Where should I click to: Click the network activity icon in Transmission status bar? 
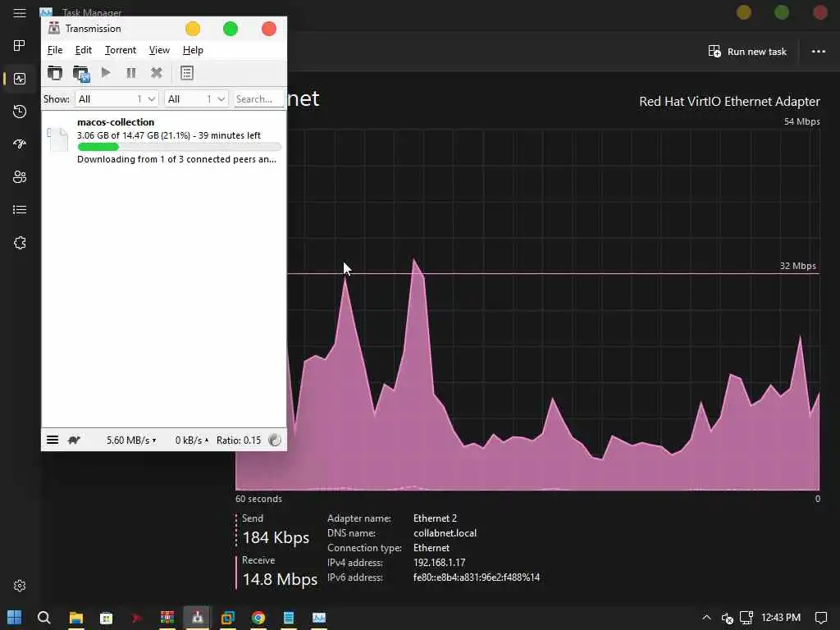point(274,440)
